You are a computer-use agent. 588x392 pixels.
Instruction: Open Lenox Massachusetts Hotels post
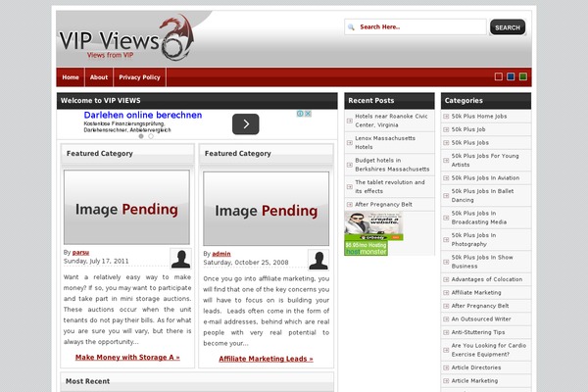[385, 142]
